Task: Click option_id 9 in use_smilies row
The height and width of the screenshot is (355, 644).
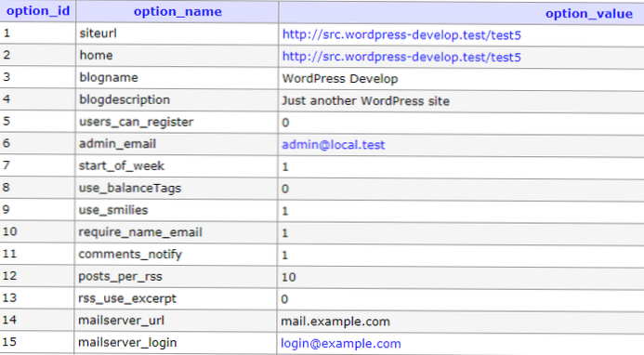Action: pos(7,209)
